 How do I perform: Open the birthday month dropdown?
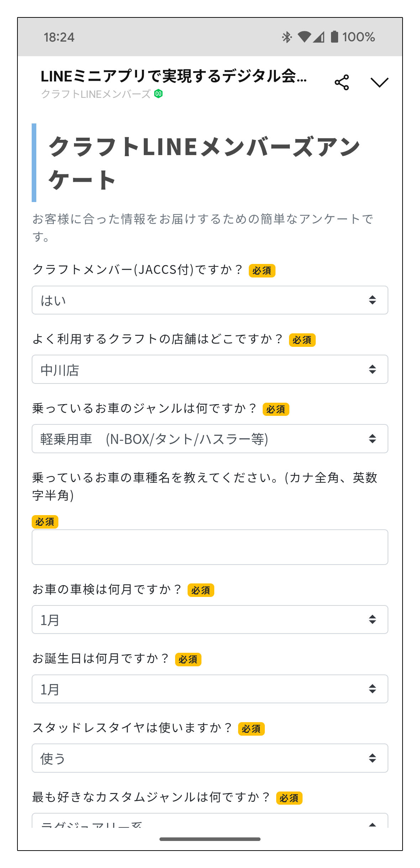click(210, 689)
